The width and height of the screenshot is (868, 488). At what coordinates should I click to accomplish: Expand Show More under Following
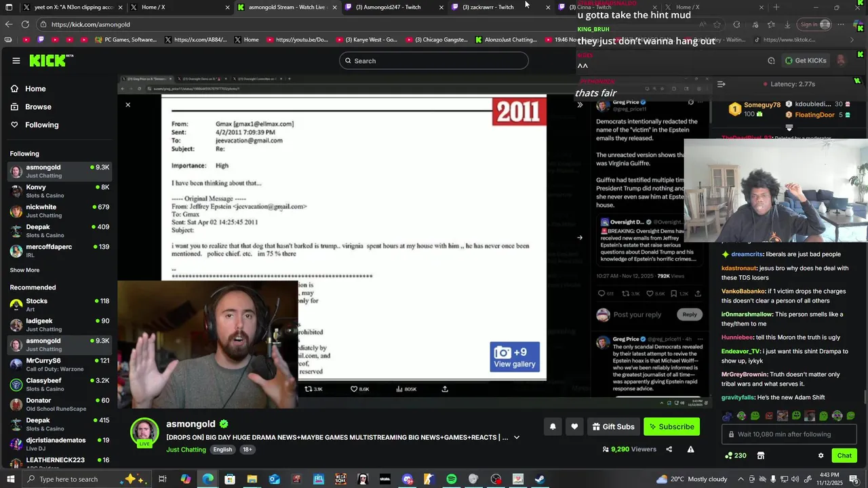click(24, 270)
